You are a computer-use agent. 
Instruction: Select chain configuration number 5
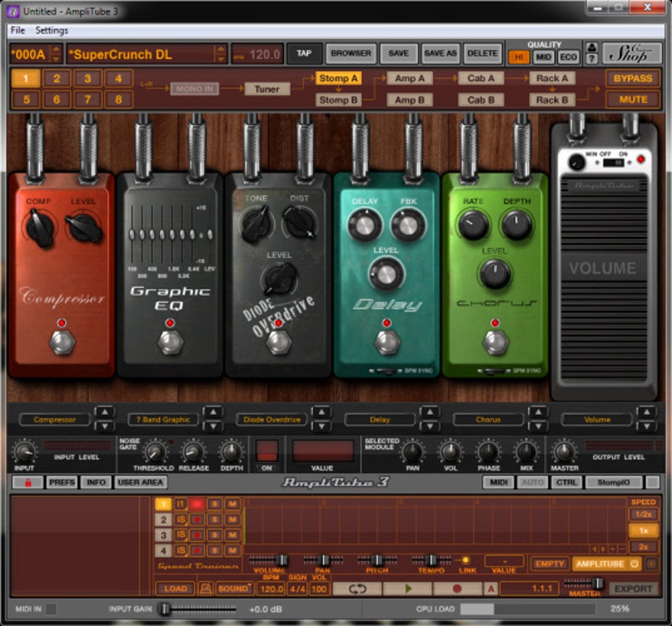[26, 100]
